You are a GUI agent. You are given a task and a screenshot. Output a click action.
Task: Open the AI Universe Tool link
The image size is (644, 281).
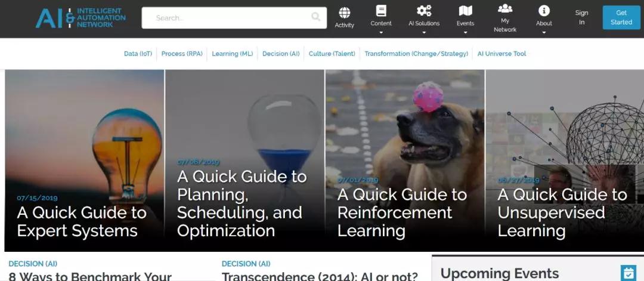pos(501,54)
